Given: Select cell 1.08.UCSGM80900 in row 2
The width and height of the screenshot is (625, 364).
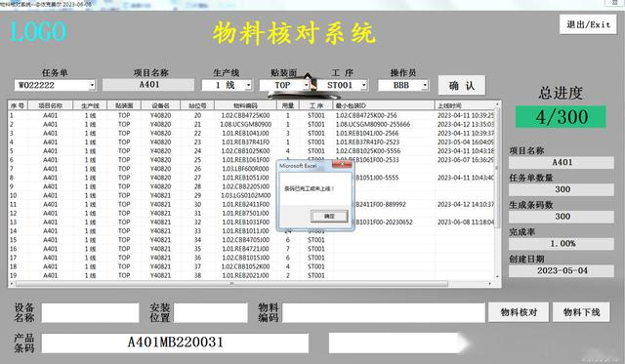Looking at the screenshot, I should 245,124.
